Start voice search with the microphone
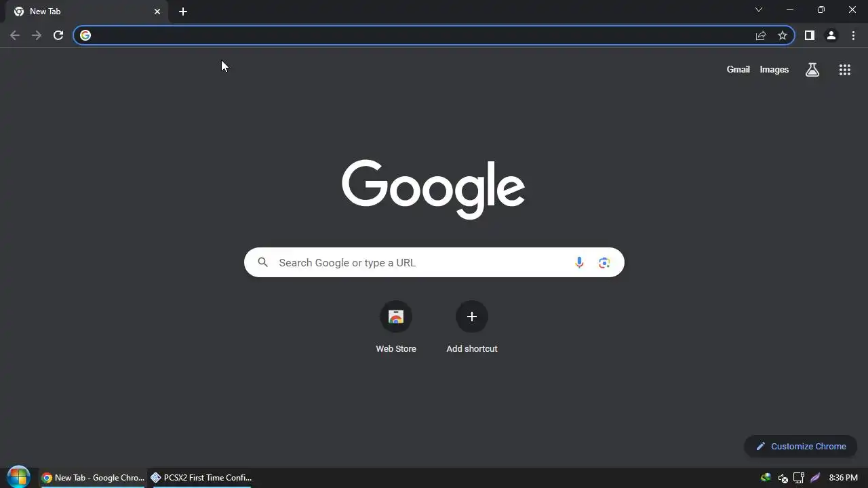This screenshot has height=488, width=868. tap(579, 262)
